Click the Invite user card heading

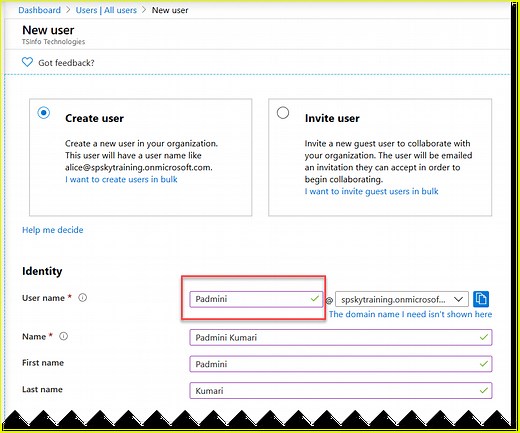point(332,118)
